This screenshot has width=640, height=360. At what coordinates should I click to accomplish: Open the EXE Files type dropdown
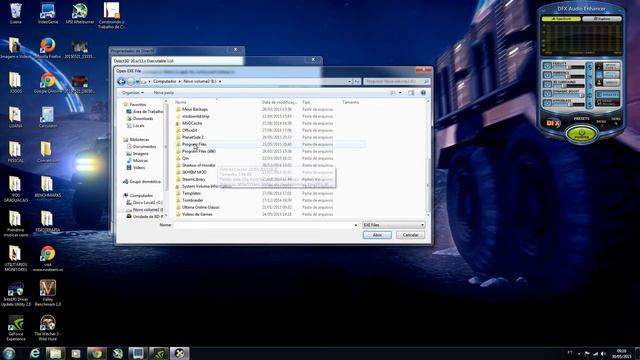(393, 225)
